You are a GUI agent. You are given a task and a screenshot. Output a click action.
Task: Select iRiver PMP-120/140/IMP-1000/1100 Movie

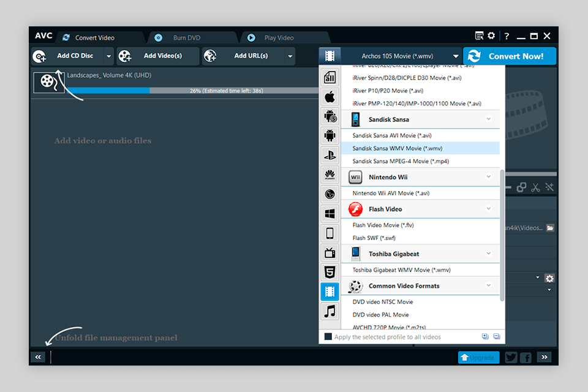[x=420, y=103]
